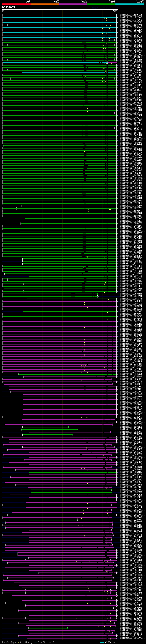146x644 pixels.
Task: Select the UniRef100_Q759G9 label
Action: tap(131, 417)
